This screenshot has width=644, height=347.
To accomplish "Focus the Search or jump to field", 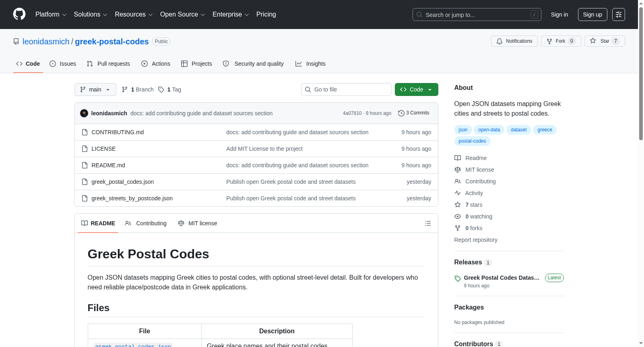I will [x=477, y=15].
